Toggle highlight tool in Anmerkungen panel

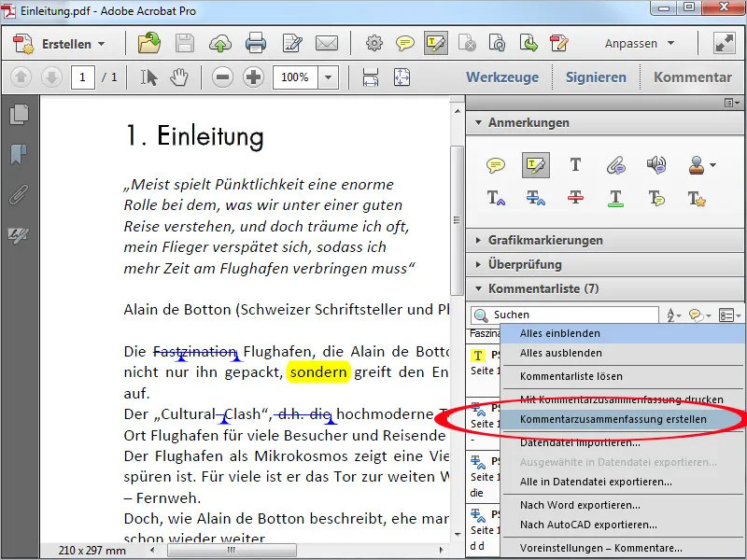[x=535, y=165]
